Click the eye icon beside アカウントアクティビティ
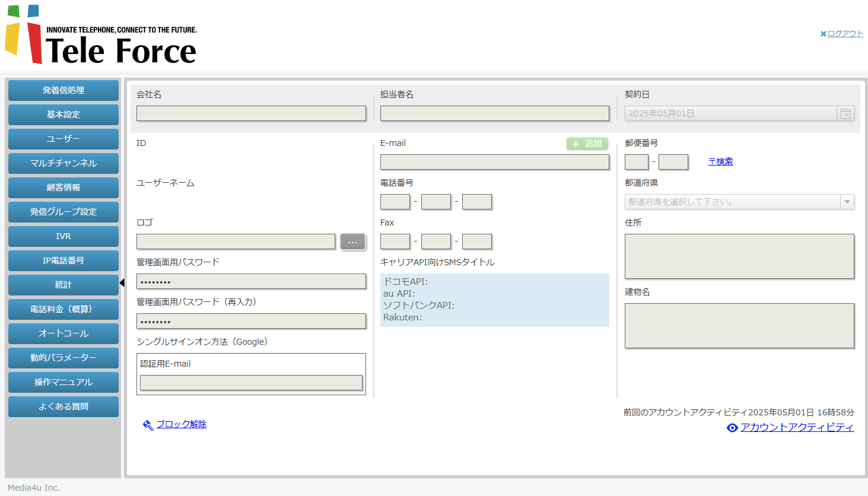Viewport: 868px width, 496px height. click(732, 428)
